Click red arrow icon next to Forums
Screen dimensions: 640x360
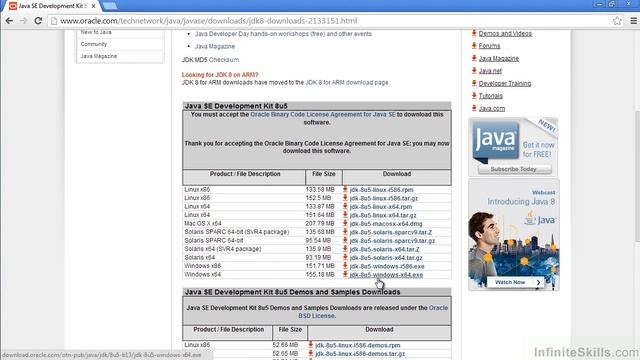[x=474, y=45]
